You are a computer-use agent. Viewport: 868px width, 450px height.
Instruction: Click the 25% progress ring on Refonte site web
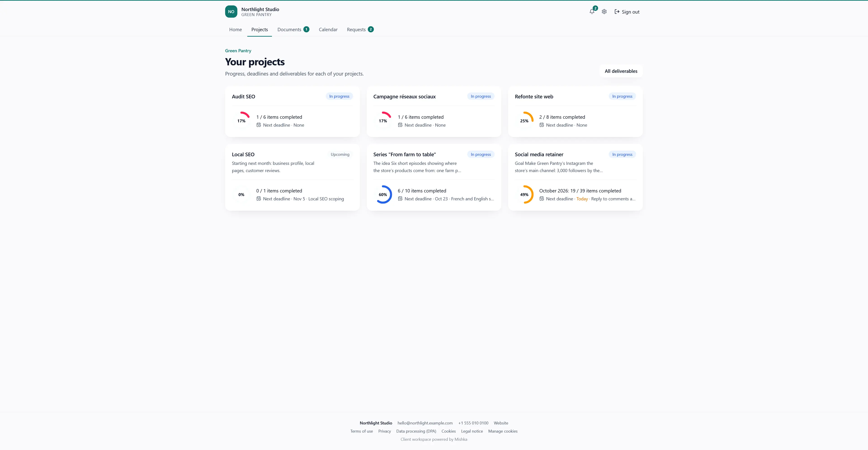tap(524, 121)
